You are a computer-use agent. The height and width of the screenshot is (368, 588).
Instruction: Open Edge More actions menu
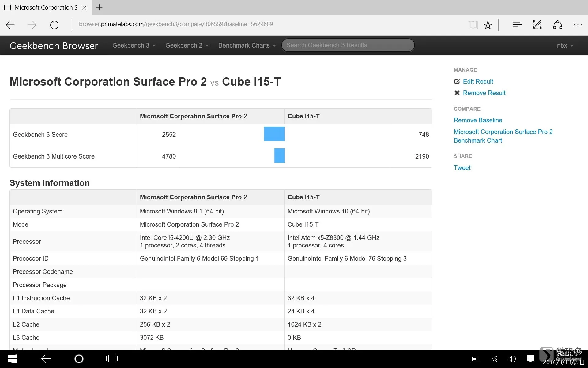(578, 25)
